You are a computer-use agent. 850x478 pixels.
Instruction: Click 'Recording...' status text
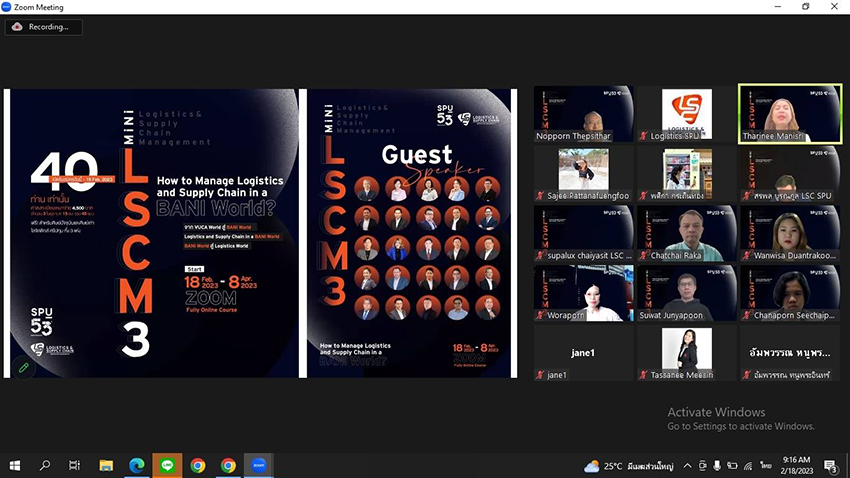pos(49,27)
